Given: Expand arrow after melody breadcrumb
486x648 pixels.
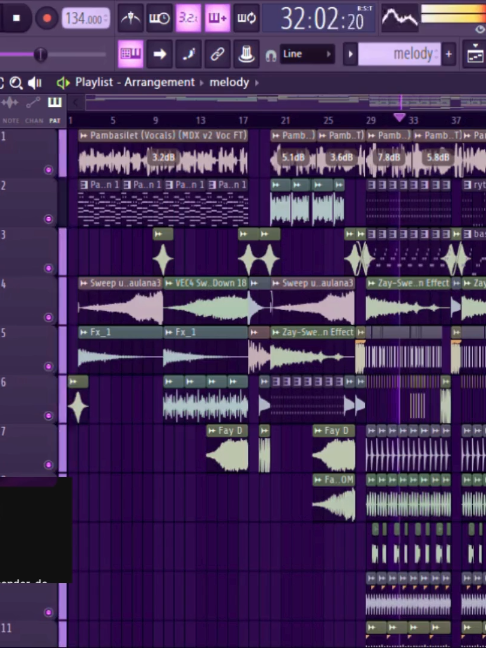Looking at the screenshot, I should (x=257, y=83).
